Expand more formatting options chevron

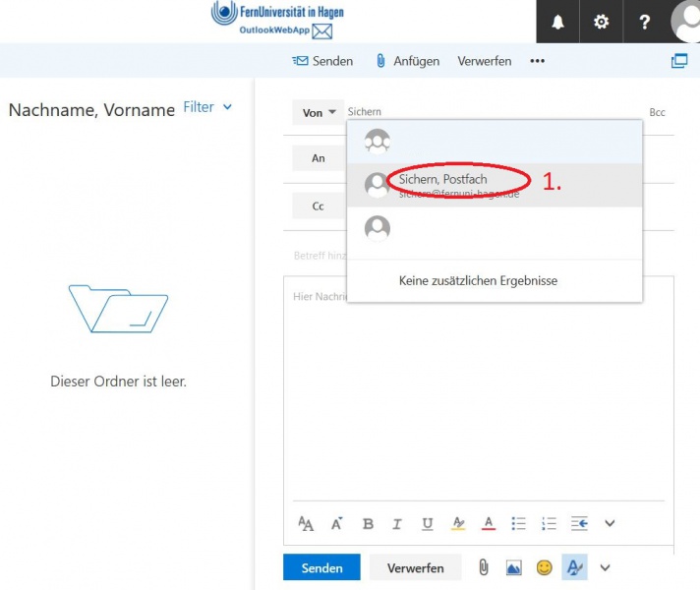pyautogui.click(x=610, y=523)
